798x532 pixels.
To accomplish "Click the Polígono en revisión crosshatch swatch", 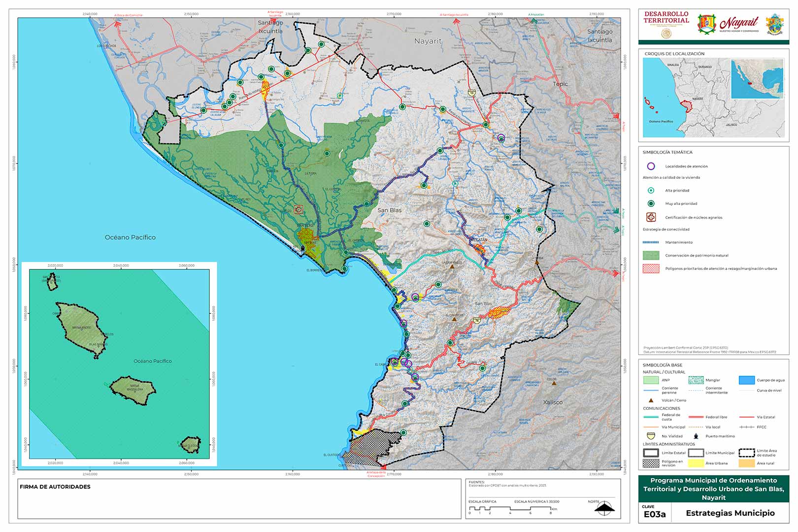I will [x=651, y=463].
